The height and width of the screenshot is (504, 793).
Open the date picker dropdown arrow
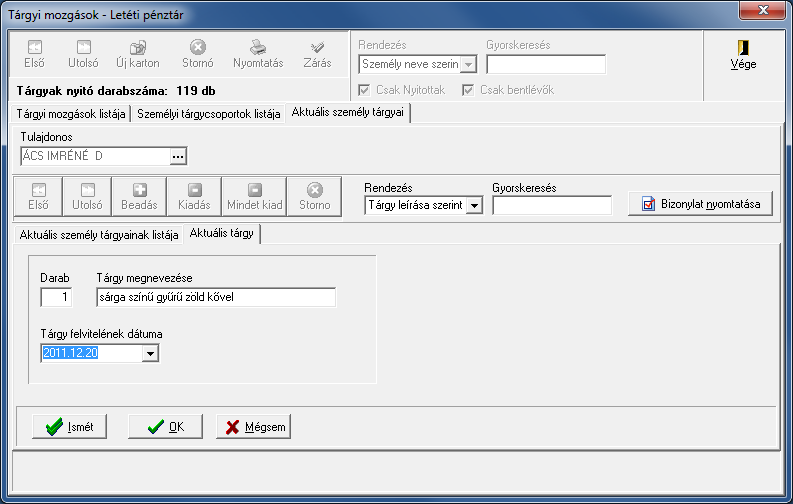pyautogui.click(x=150, y=353)
